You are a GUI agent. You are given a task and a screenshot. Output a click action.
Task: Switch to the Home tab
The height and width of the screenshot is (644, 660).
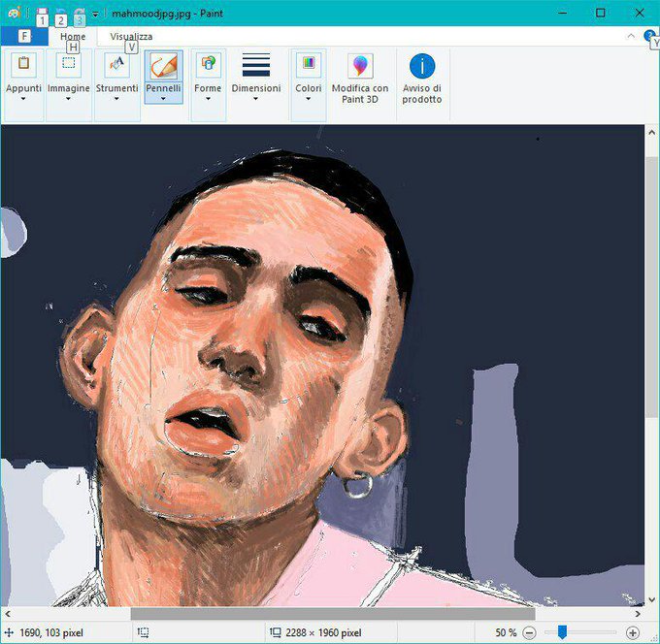(73, 37)
